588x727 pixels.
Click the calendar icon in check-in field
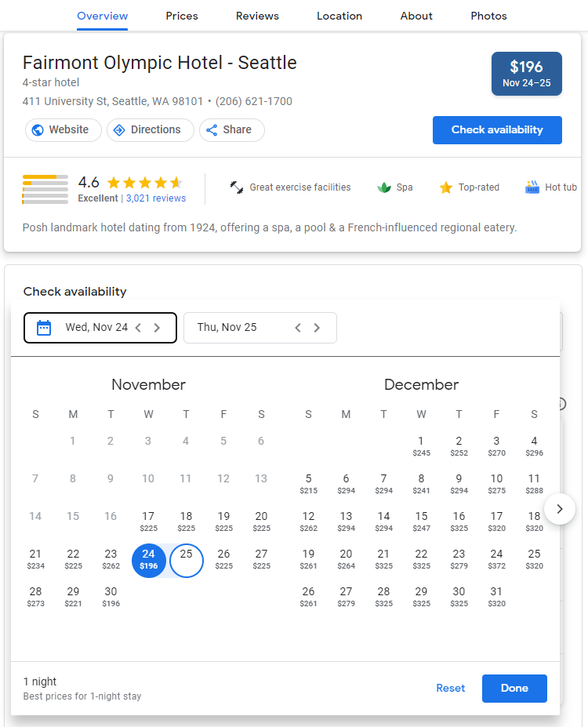click(44, 328)
